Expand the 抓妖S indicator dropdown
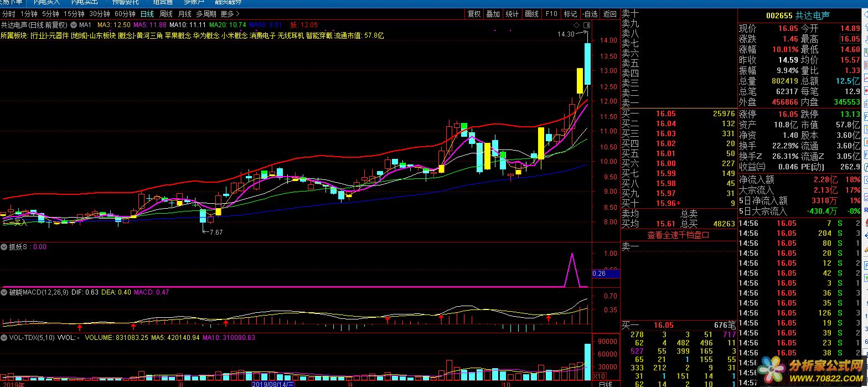The height and width of the screenshot is (387, 868). pyautogui.click(x=5, y=247)
